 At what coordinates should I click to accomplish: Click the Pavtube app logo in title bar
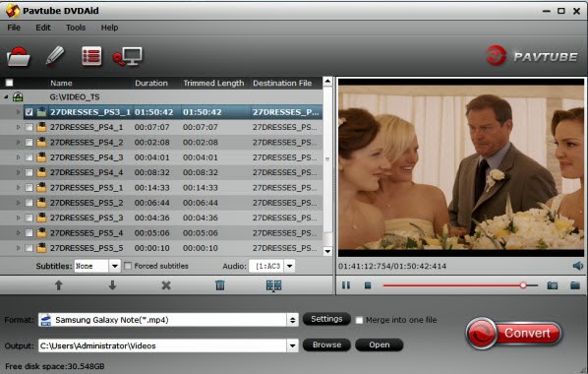pyautogui.click(x=13, y=11)
